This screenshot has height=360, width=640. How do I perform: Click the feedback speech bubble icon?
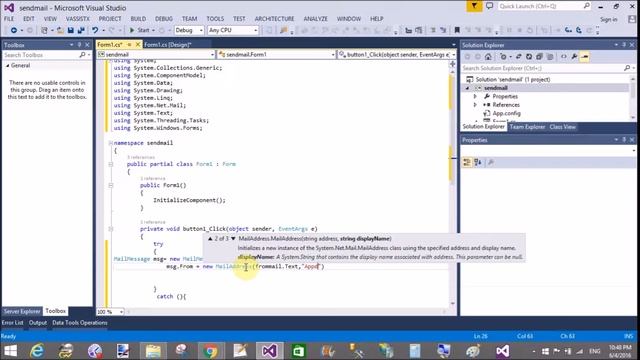489,6
